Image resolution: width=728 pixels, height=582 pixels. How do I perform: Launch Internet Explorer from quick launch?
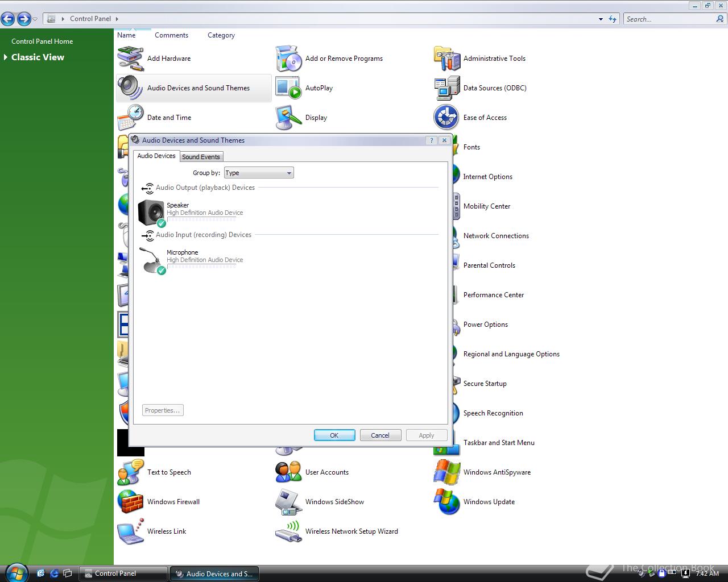click(55, 573)
